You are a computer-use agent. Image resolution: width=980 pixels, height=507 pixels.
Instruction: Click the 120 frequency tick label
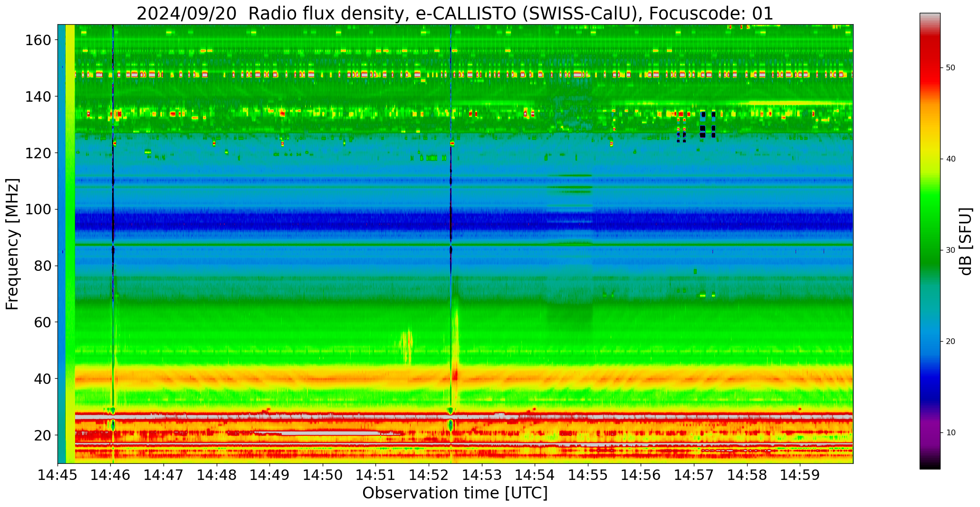click(38, 153)
